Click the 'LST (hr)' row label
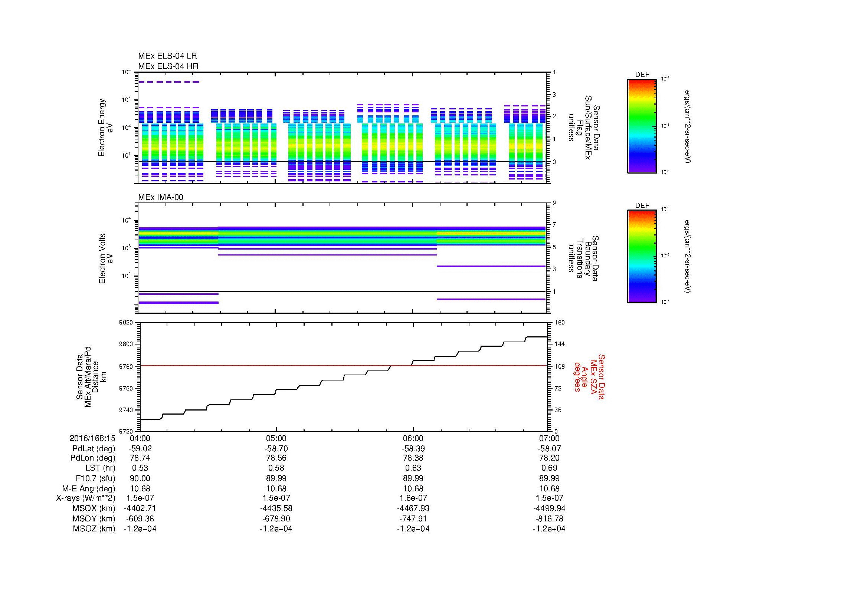This screenshot has width=868, height=613. [x=100, y=468]
